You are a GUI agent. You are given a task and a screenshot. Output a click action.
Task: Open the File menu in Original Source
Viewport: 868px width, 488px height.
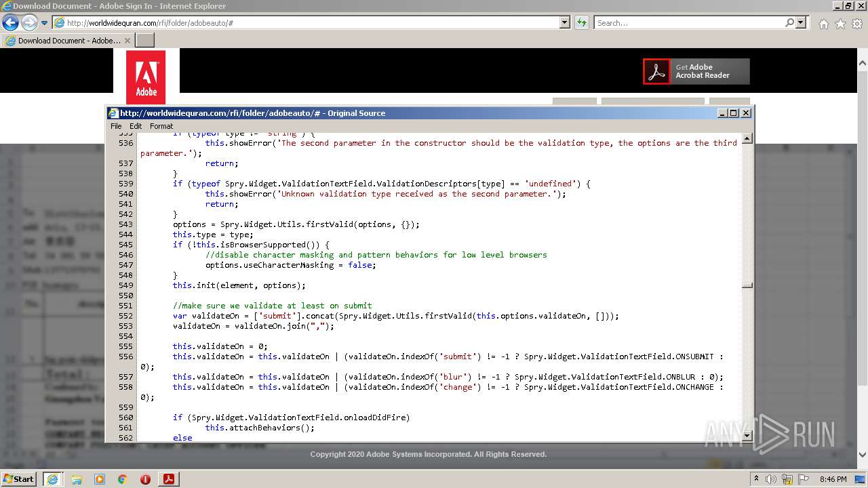(116, 126)
